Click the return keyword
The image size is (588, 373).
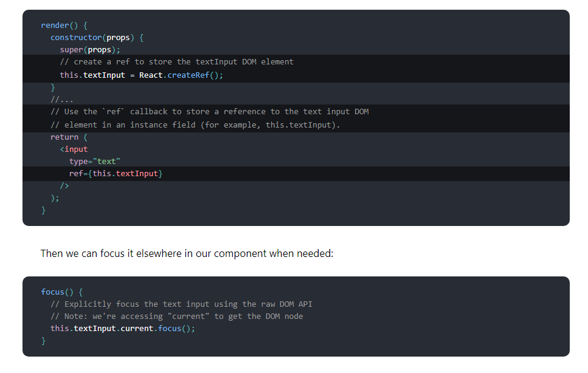[64, 137]
